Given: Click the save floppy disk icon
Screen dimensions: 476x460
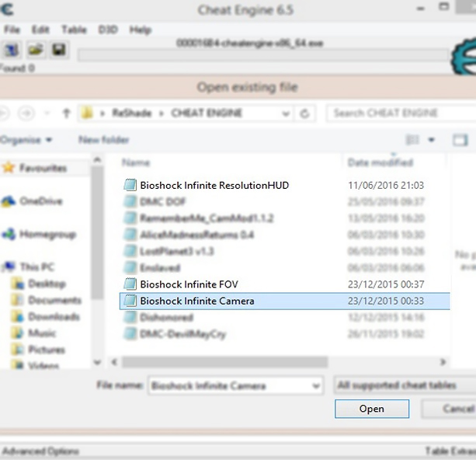Looking at the screenshot, I should point(57,51).
